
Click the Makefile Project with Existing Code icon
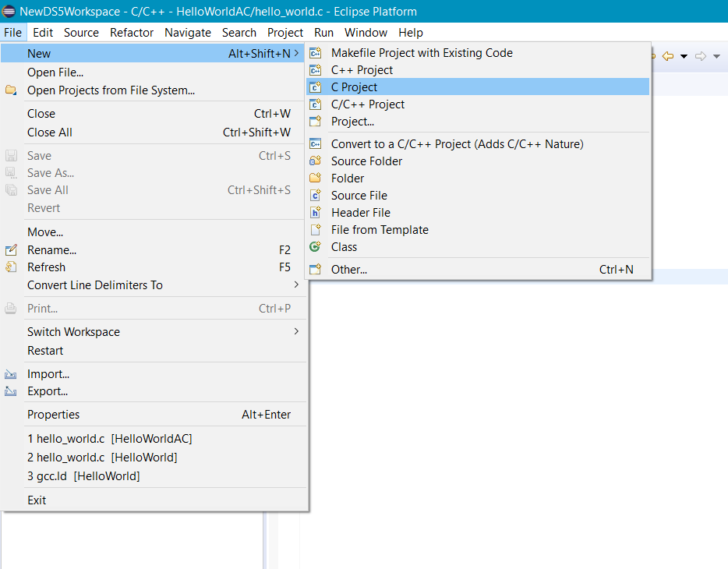[316, 52]
